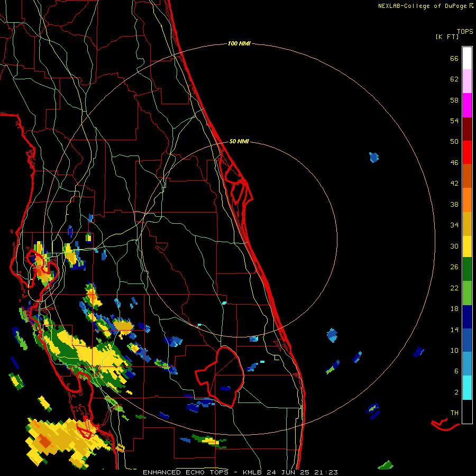476x476 pixels.
Task: Click the 18 value on the legend
Action: [454, 309]
